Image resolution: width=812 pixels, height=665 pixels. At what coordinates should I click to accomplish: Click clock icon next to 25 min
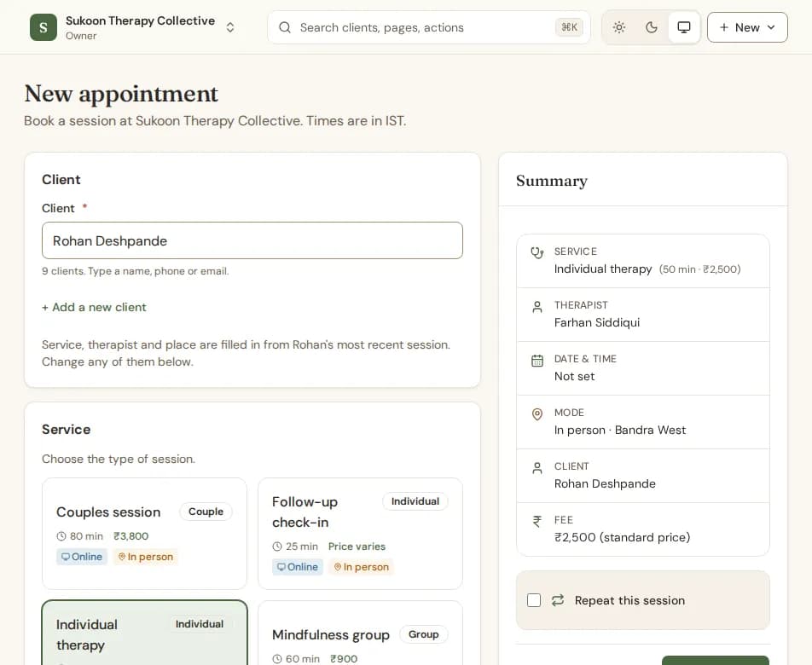[x=277, y=546]
